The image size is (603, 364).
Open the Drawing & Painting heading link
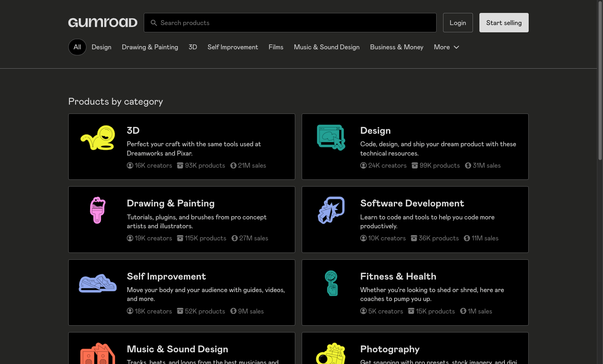[x=171, y=203]
